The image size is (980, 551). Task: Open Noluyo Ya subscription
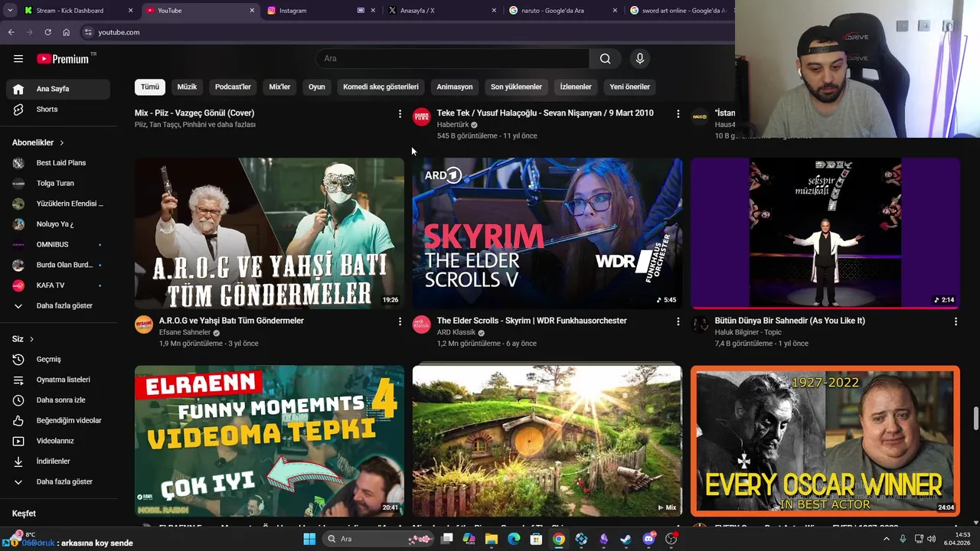(x=58, y=224)
